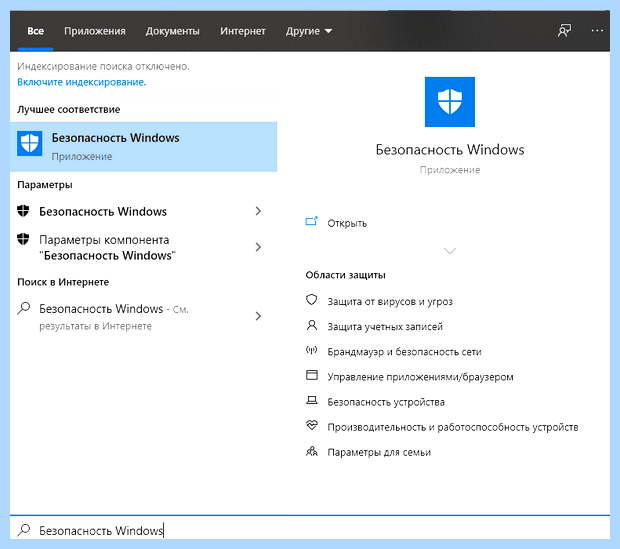Viewport: 620px width, 549px height.
Task: Expand the arrow for the 'Безопасность Windows' settings result
Action: point(258,211)
